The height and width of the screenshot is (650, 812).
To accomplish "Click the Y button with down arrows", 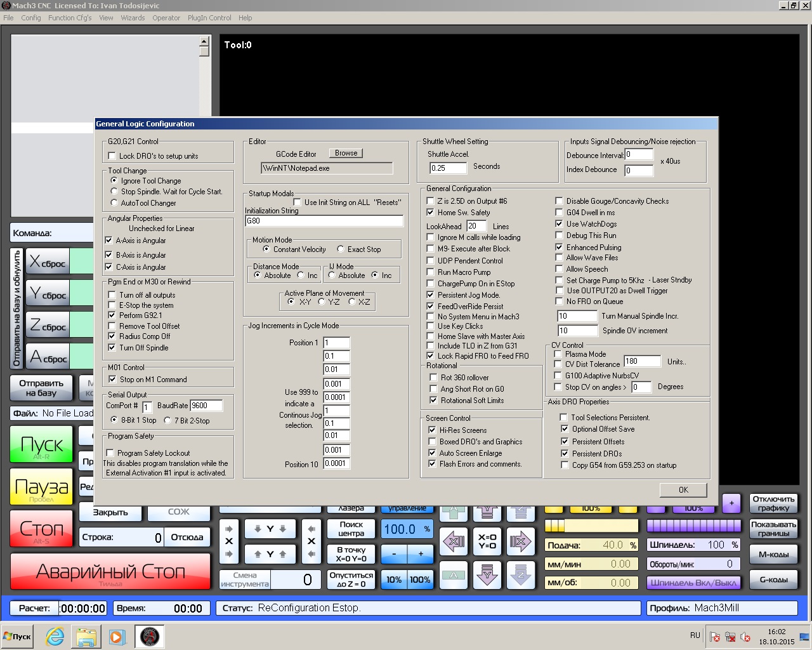I will pos(270,529).
